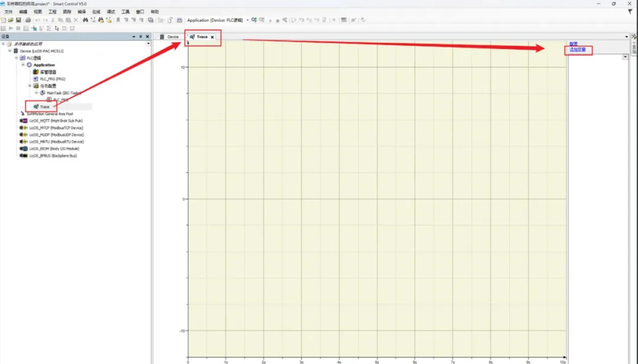Click the 添加变量 add variable link
This screenshot has height=364, width=638.
coord(577,50)
